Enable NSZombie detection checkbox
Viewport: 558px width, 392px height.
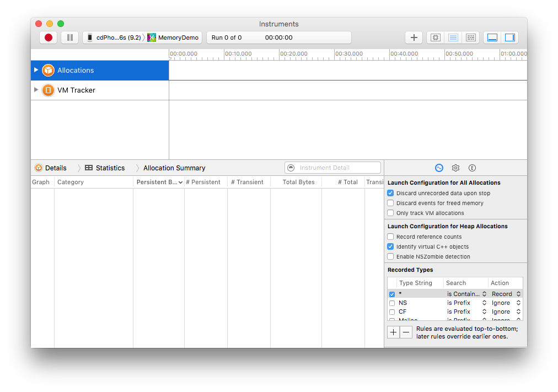(390, 257)
